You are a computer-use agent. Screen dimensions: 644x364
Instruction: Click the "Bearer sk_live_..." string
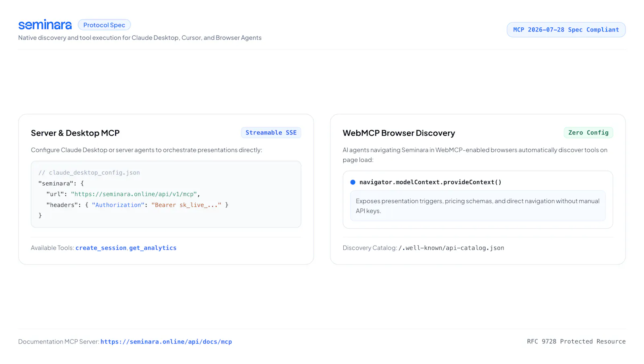[x=186, y=205]
